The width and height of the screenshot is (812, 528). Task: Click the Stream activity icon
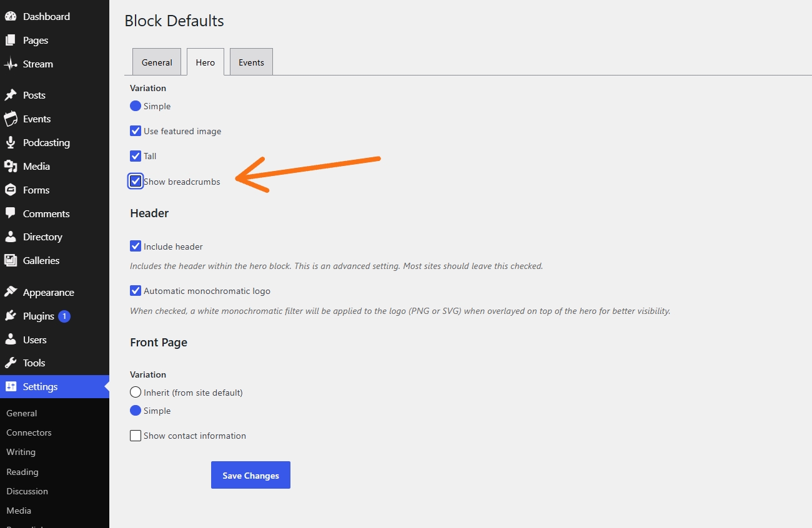pyautogui.click(x=11, y=64)
